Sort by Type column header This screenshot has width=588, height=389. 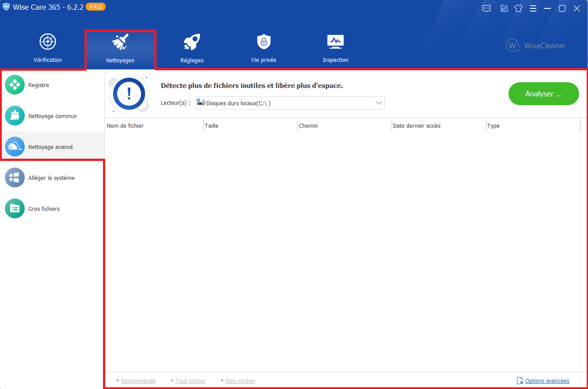pyautogui.click(x=533, y=126)
